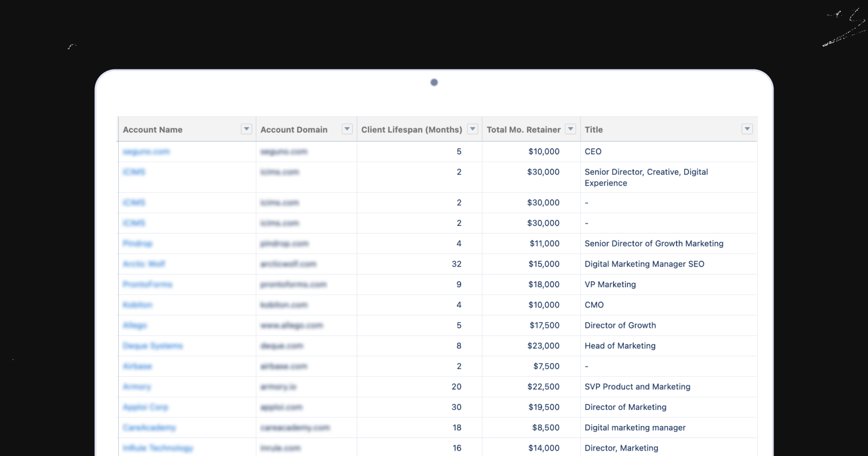Select the $17,500 retainer value
Image resolution: width=868 pixels, height=456 pixels.
(545, 325)
